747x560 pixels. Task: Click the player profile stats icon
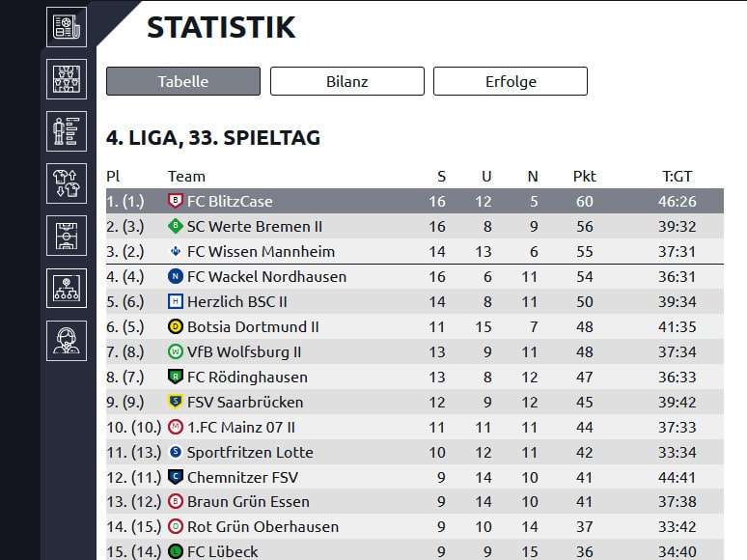click(67, 131)
